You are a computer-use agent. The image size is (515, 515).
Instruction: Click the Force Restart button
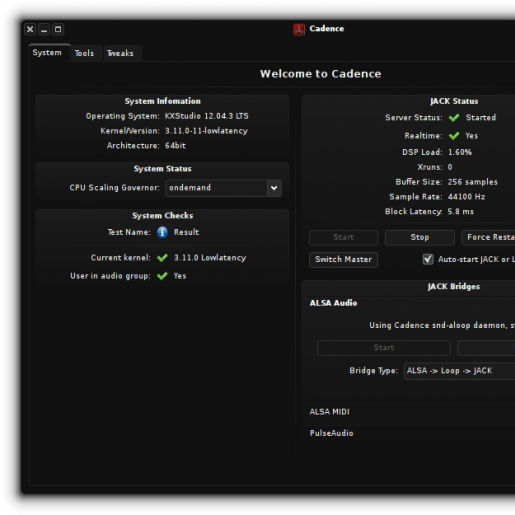pyautogui.click(x=488, y=237)
